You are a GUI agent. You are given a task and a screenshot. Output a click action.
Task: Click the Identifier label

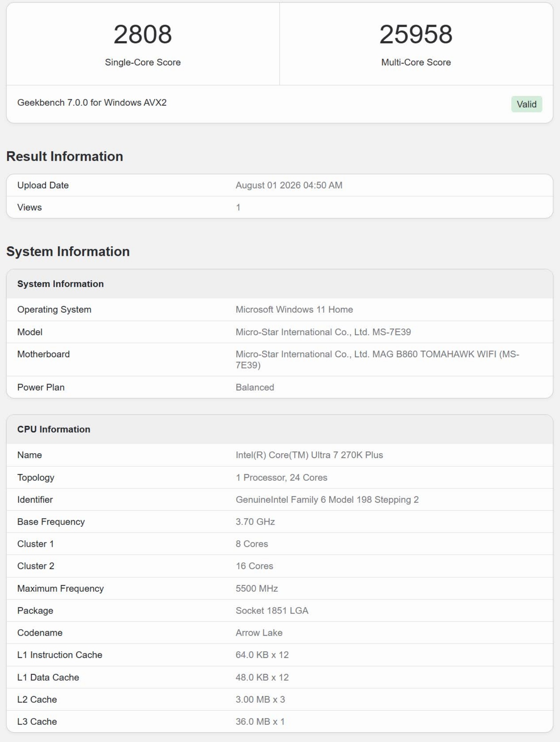click(x=35, y=500)
